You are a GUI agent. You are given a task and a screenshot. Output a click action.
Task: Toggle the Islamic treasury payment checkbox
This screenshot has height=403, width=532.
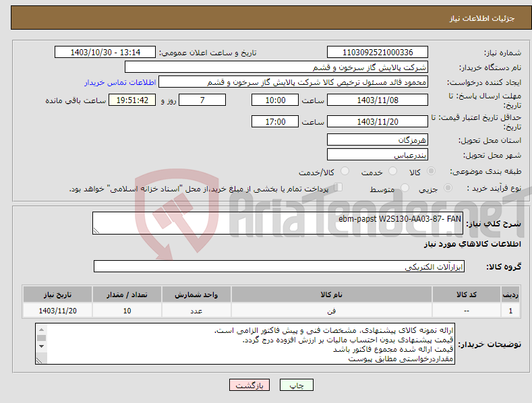click(x=338, y=187)
